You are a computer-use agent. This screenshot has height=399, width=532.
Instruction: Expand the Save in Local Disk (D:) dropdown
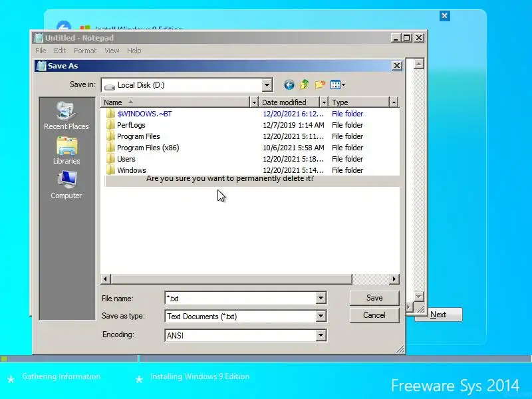click(x=267, y=85)
